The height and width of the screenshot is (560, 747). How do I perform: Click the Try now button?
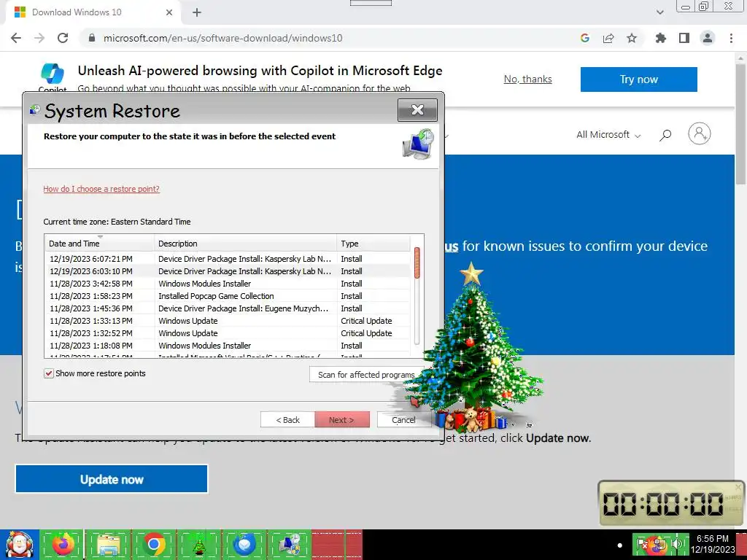click(x=638, y=79)
